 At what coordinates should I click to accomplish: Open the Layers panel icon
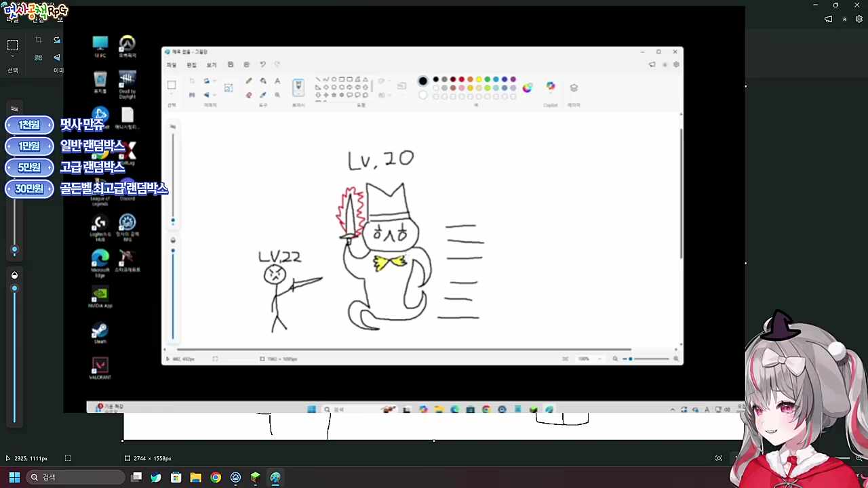574,87
